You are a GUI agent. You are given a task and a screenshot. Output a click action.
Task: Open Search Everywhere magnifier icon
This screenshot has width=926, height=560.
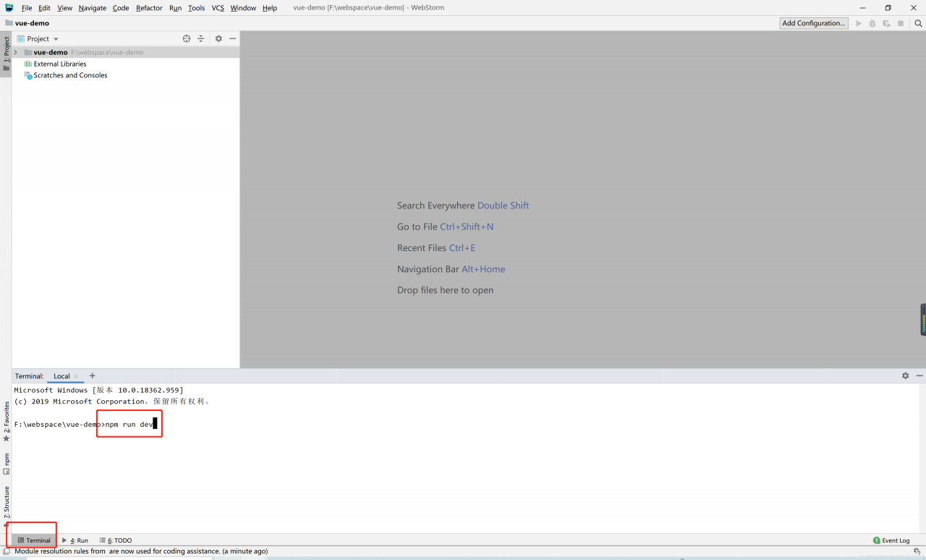tap(918, 23)
